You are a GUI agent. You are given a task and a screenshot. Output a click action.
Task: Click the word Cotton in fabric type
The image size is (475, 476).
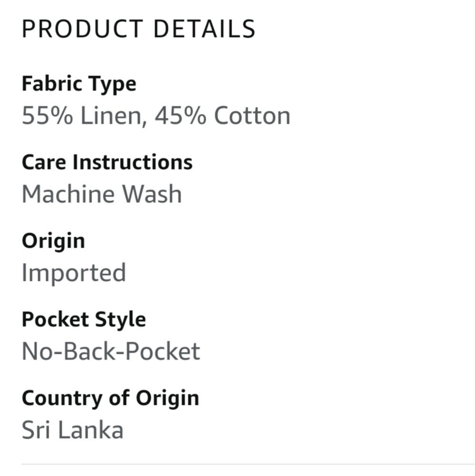252,115
